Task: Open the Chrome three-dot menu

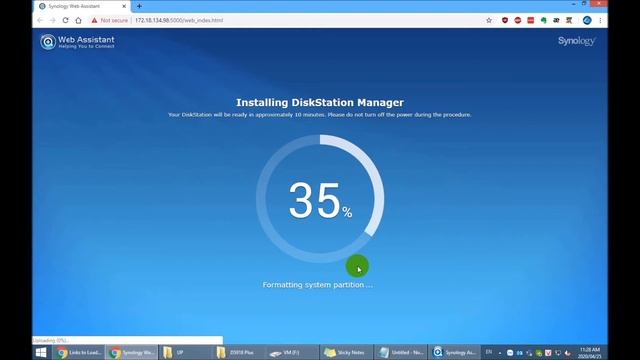Action: [x=600, y=20]
